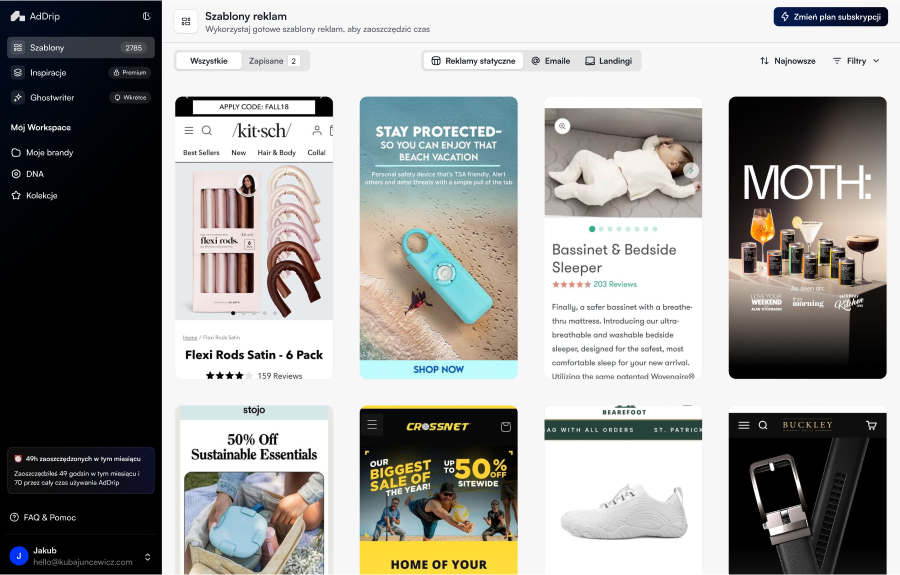The image size is (900, 575).
Task: Open Najnowsze sort dropdown
Action: click(x=788, y=61)
